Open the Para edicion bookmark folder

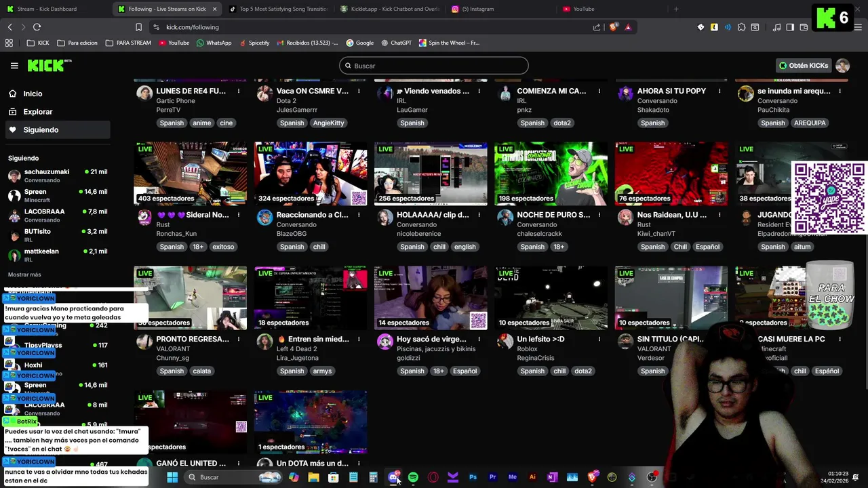point(77,43)
